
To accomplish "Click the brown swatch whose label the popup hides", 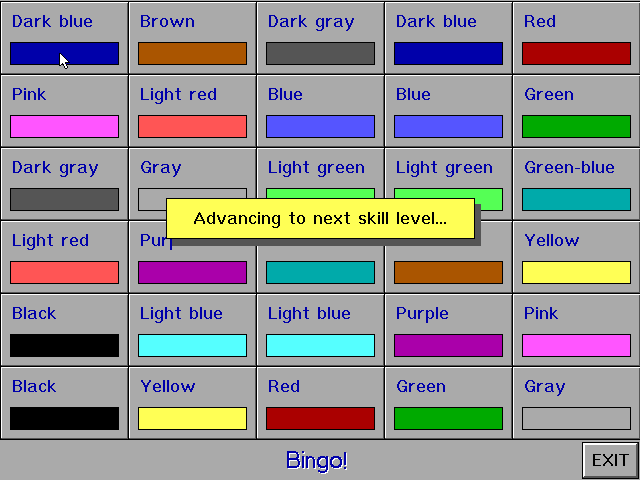I will (448, 273).
